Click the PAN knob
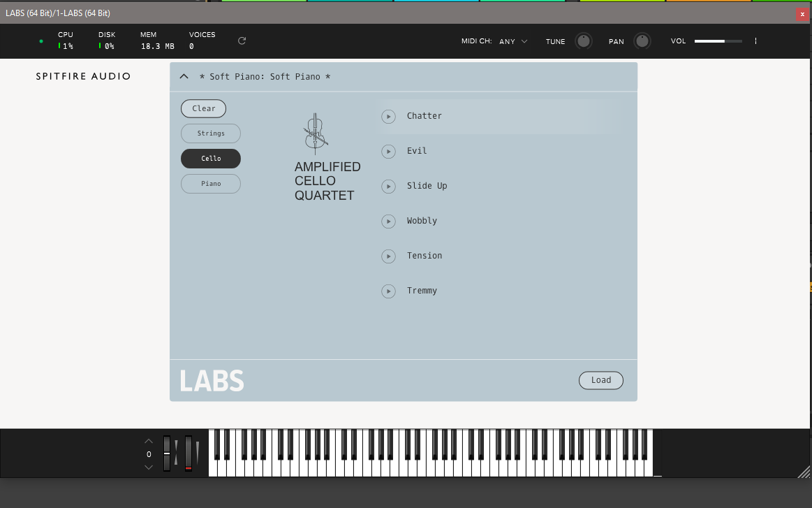This screenshot has height=508, width=812. tap(642, 41)
